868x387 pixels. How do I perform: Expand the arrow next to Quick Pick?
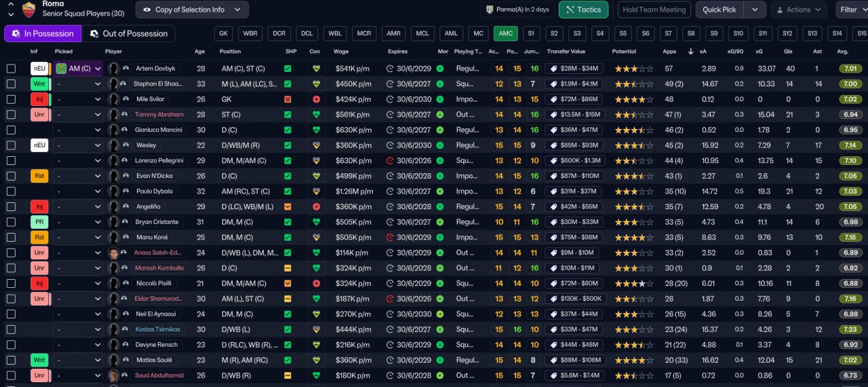(x=755, y=10)
